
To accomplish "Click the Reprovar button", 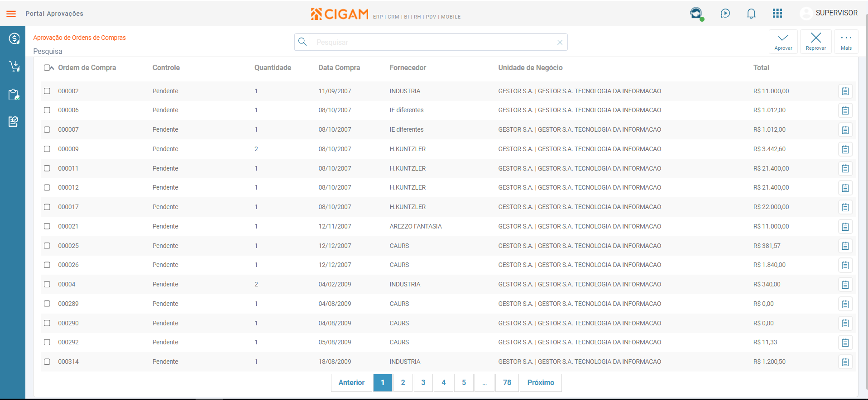I will [x=816, y=42].
